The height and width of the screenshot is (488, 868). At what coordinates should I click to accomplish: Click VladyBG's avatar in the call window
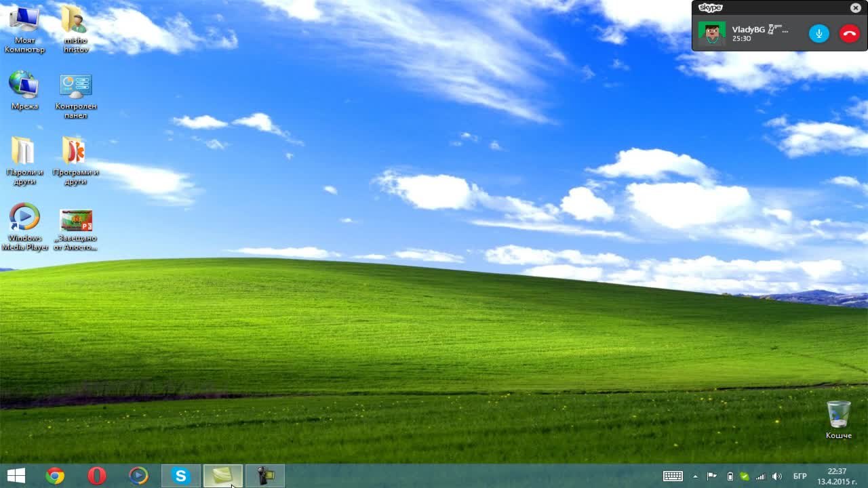(x=711, y=33)
